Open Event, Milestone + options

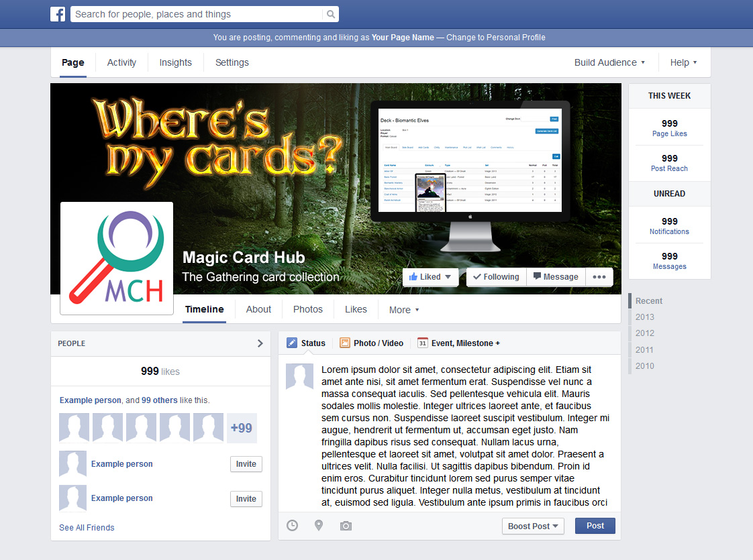click(x=465, y=343)
